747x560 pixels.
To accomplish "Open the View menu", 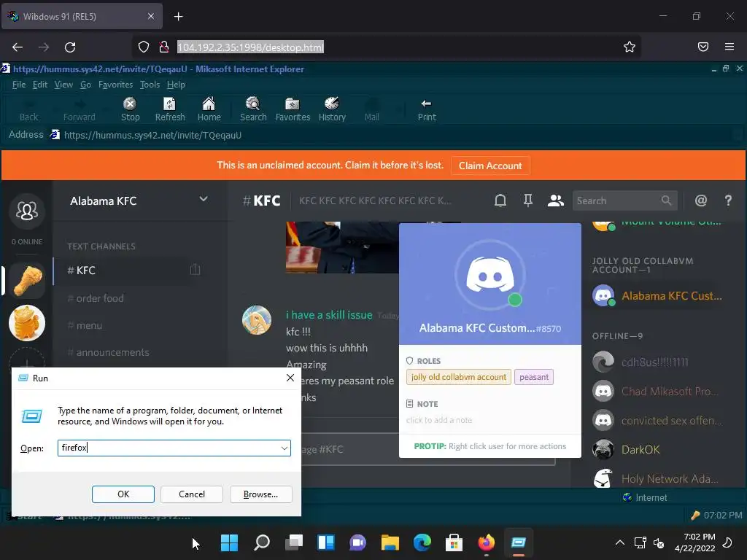I will click(63, 85).
